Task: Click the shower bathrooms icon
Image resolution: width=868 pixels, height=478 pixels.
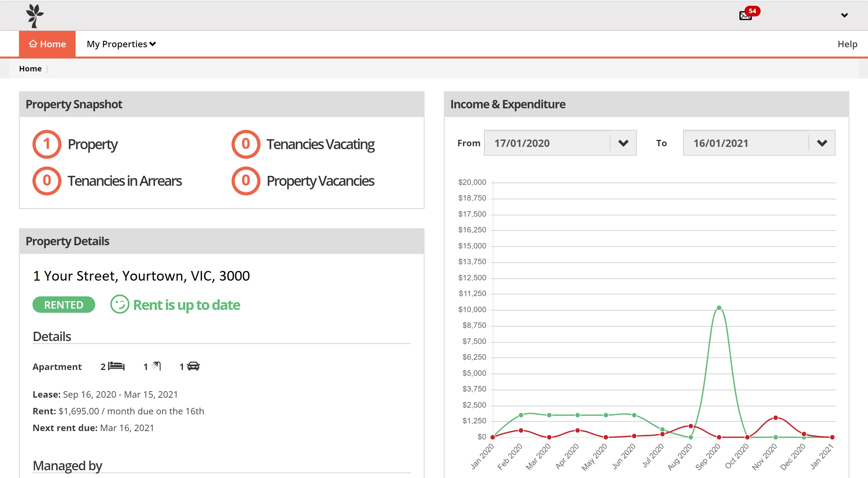Action: [x=156, y=366]
